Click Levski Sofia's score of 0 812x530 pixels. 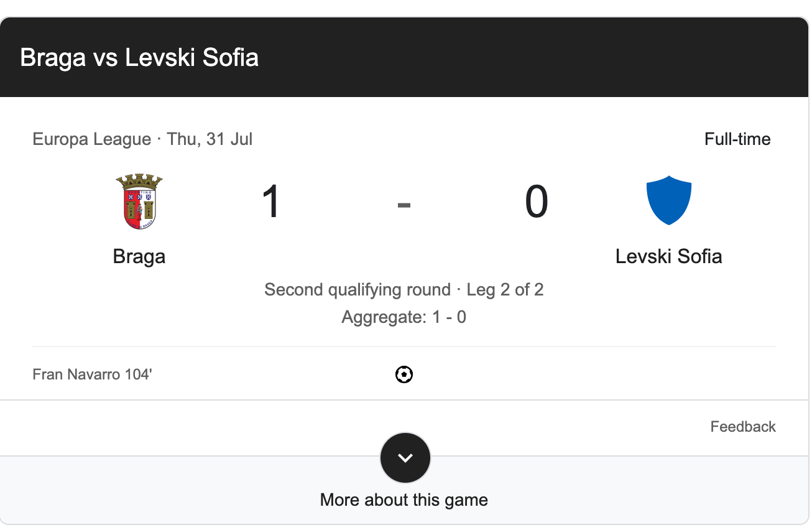click(536, 202)
